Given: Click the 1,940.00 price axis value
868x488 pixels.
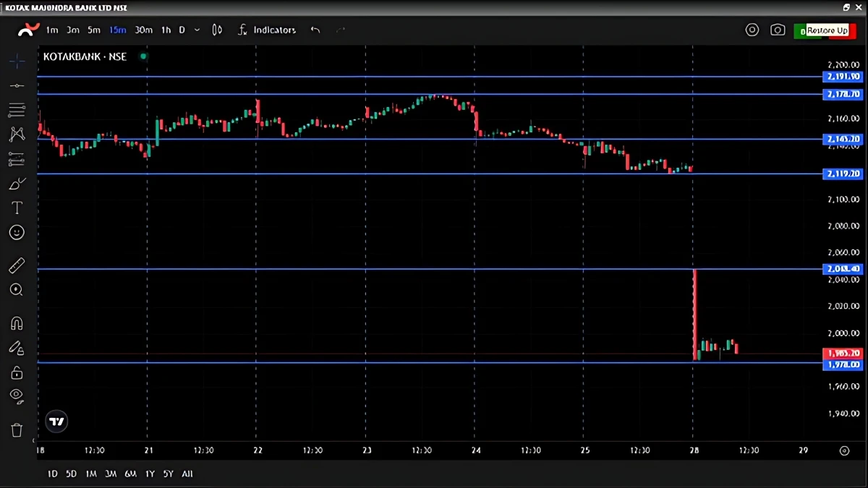Looking at the screenshot, I should [843, 414].
